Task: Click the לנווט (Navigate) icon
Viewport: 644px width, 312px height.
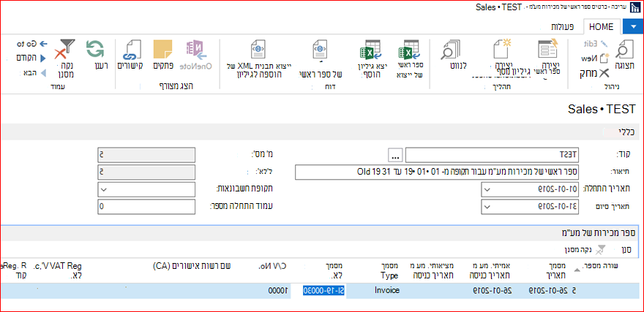Action: click(x=452, y=49)
